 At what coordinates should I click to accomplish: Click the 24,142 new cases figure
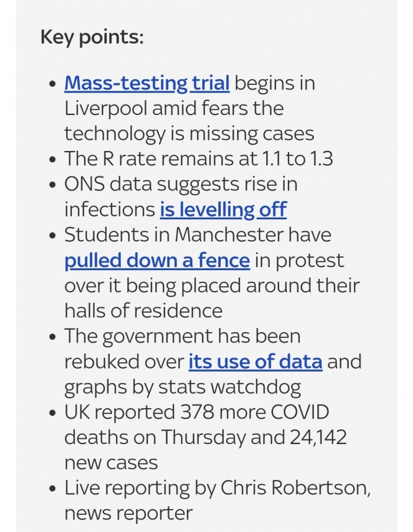pos(319,438)
